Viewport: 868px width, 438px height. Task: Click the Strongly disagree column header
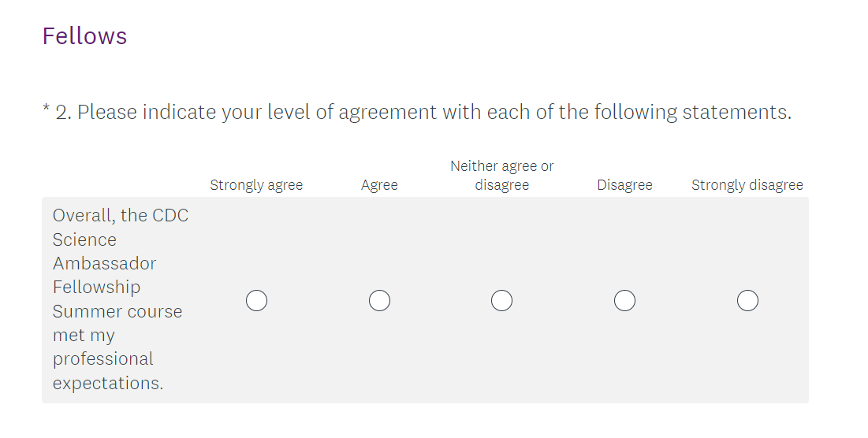pyautogui.click(x=747, y=185)
